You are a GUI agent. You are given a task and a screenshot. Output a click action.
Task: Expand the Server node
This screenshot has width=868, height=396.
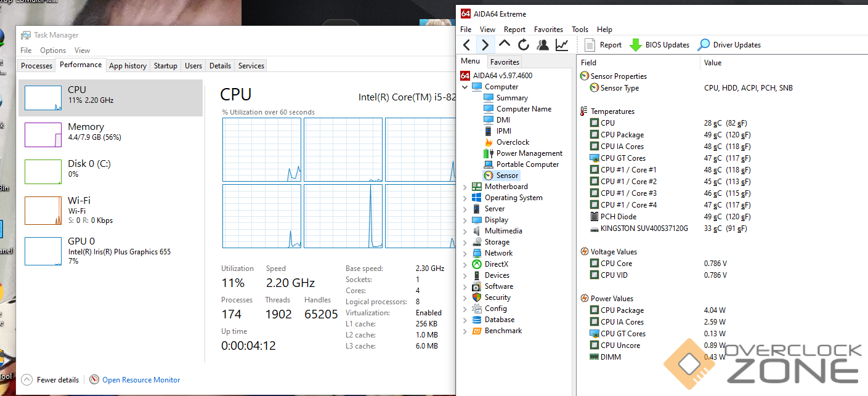click(x=464, y=209)
